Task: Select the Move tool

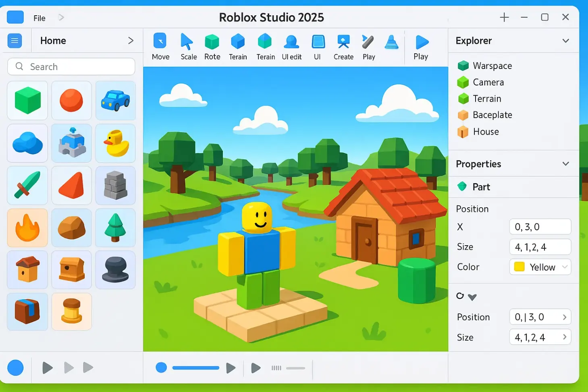Action: tap(160, 47)
